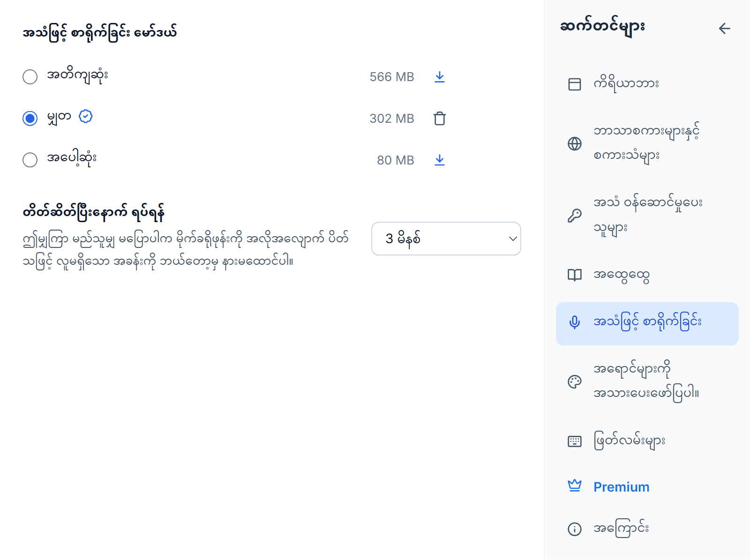Open the ကိရိယာဘား settings section

click(647, 84)
